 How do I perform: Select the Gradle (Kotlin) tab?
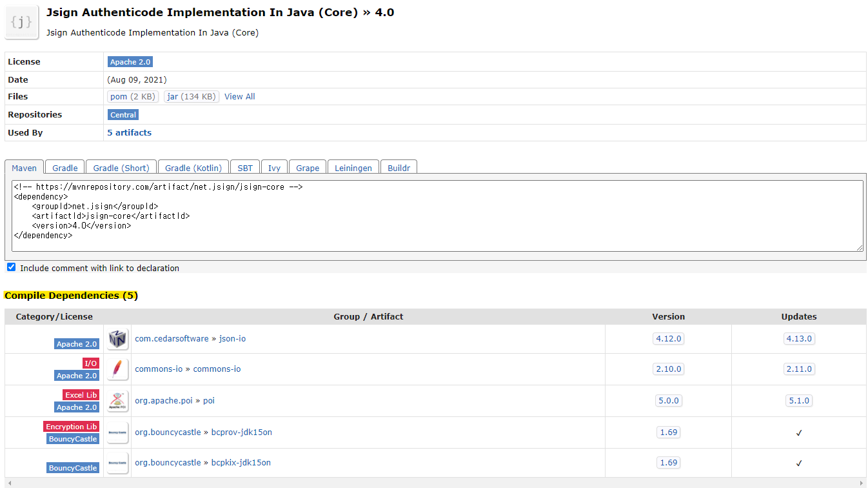pyautogui.click(x=193, y=168)
